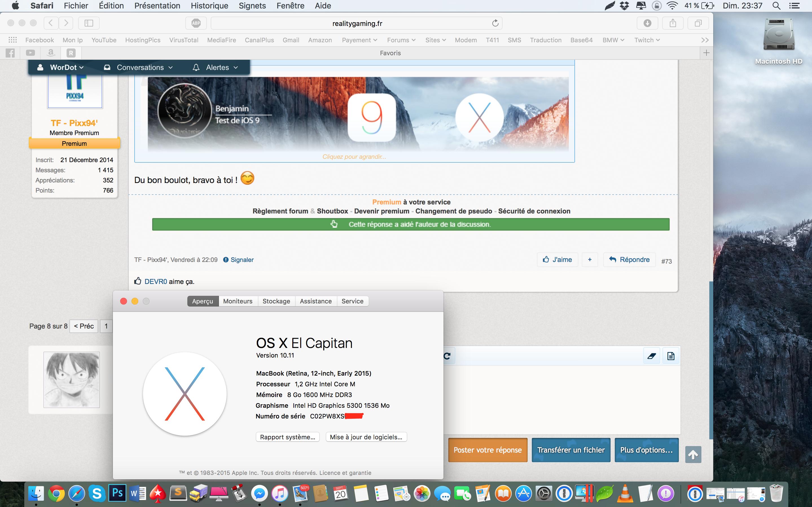Open the Safari share menu
Viewport: 812px width, 507px height.
pyautogui.click(x=672, y=23)
